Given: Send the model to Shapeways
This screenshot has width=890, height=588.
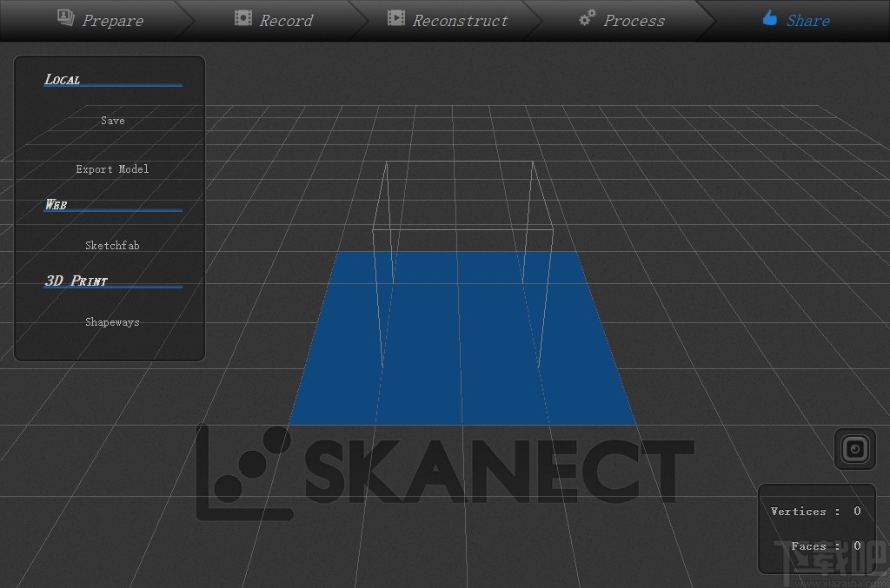Looking at the screenshot, I should (x=112, y=321).
